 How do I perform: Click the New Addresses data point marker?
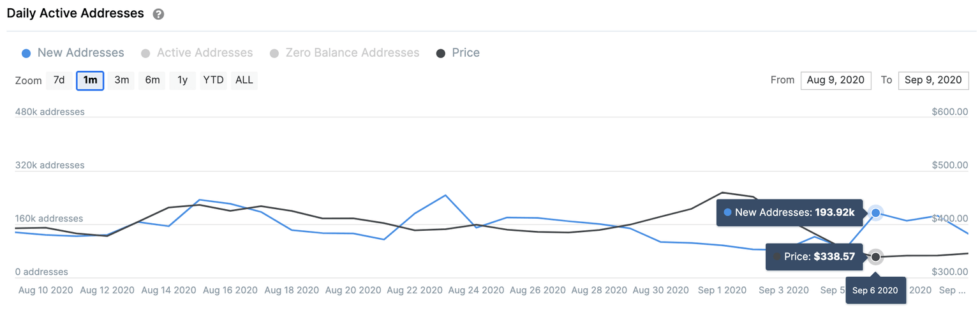click(x=875, y=212)
